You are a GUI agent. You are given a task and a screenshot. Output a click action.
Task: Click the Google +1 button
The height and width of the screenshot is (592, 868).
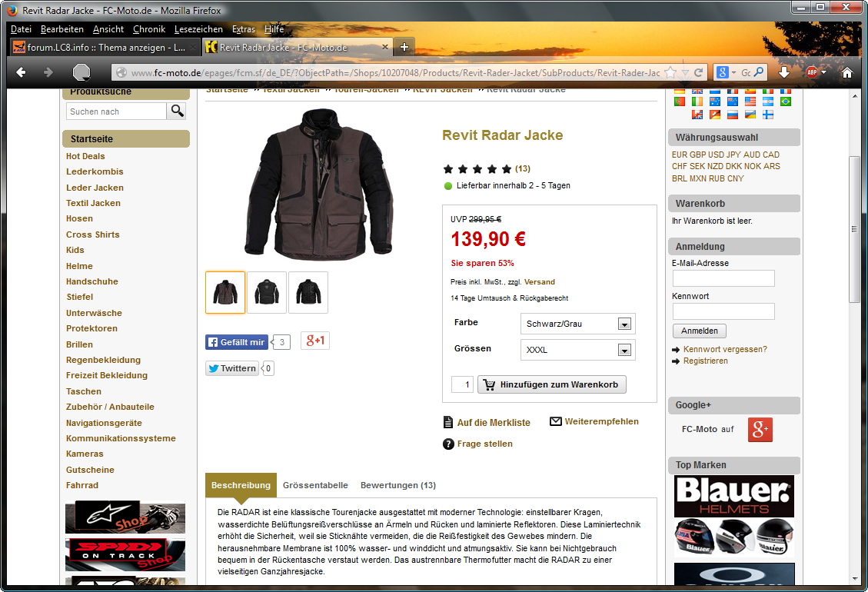coord(315,341)
